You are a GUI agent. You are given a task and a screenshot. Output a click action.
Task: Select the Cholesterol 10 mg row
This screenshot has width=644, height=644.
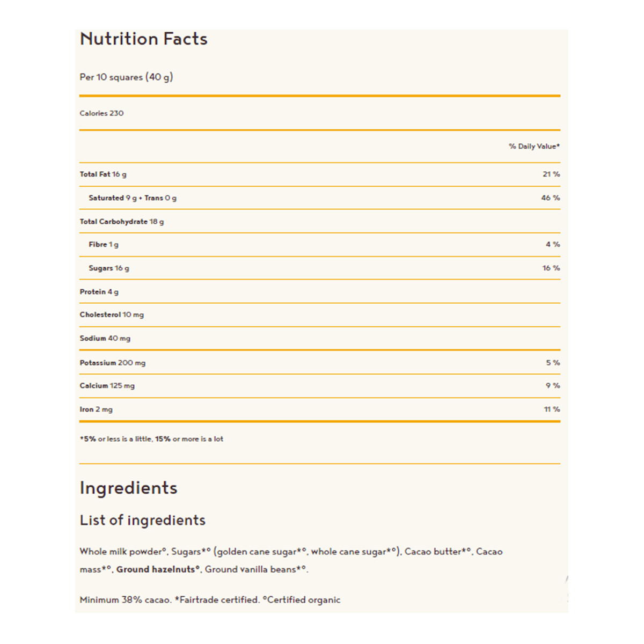tap(112, 315)
